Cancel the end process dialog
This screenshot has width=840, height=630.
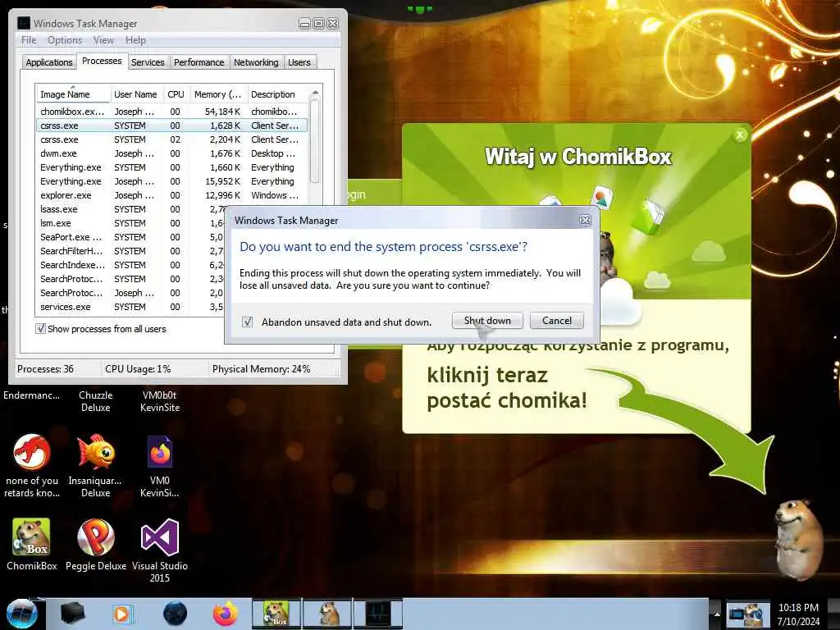[x=557, y=321]
